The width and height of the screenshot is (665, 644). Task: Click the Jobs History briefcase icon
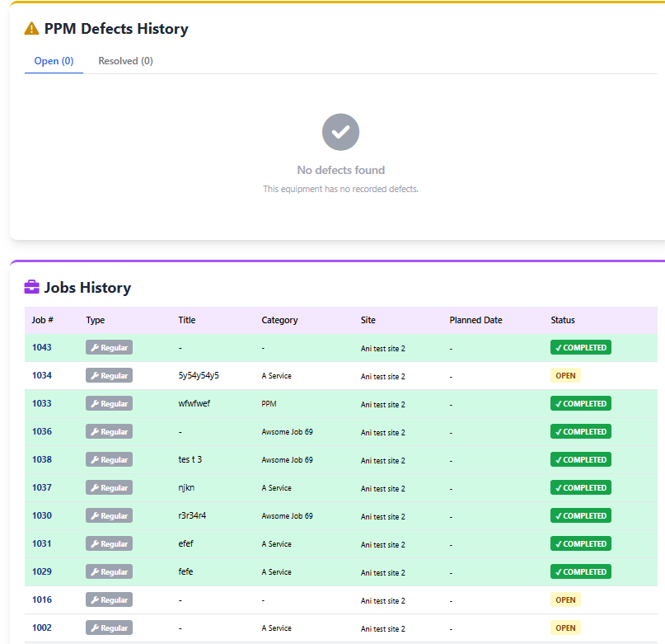32,287
